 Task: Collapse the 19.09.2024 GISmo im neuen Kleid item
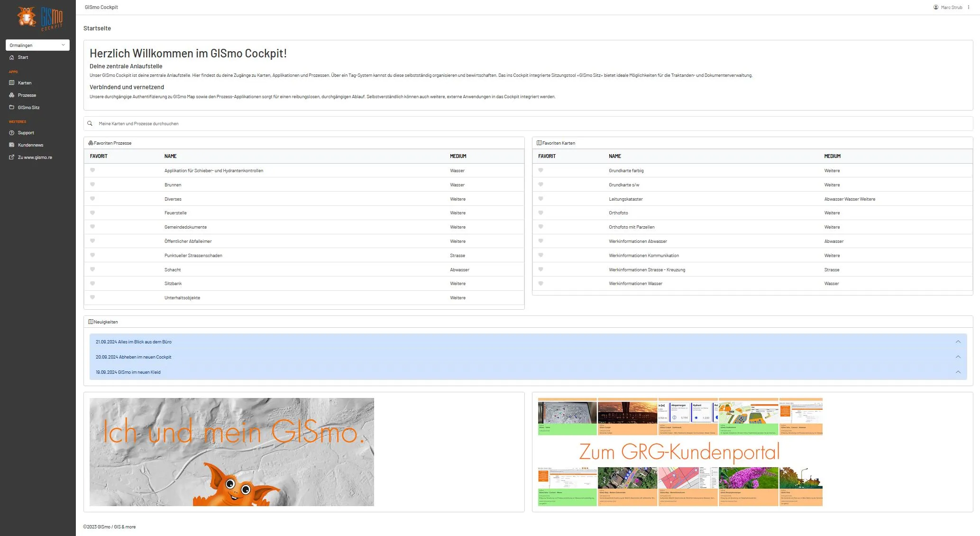pos(958,372)
